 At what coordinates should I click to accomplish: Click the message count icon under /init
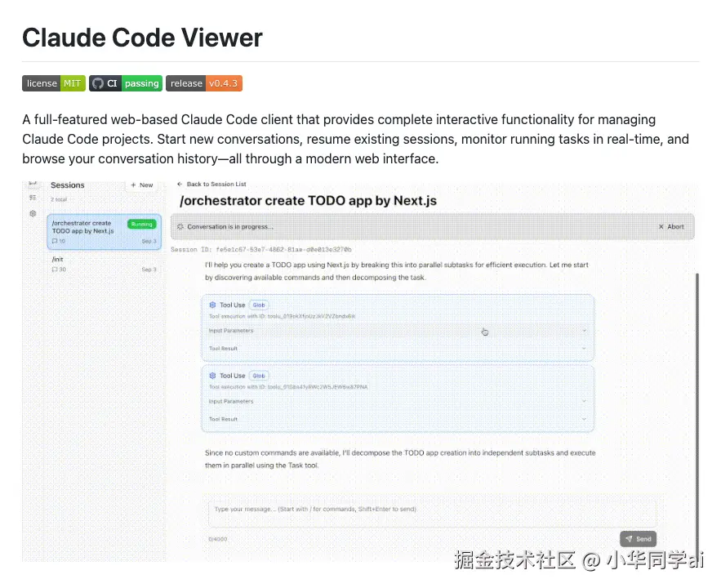(55, 269)
